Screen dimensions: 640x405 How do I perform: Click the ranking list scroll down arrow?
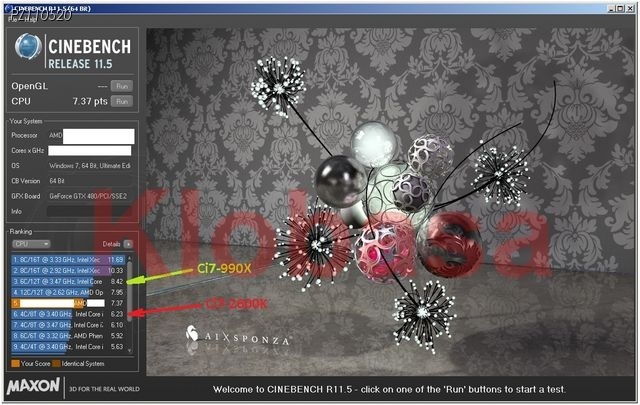click(130, 350)
